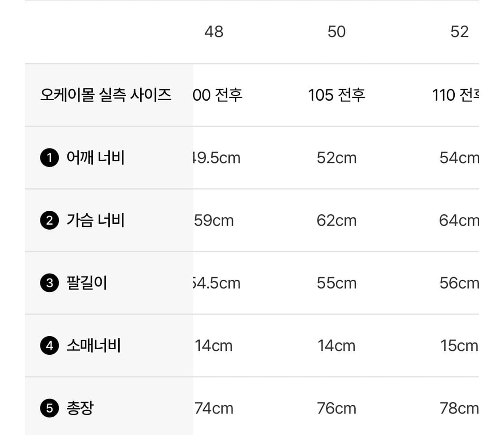Click the 78cm total length cell

click(x=459, y=409)
